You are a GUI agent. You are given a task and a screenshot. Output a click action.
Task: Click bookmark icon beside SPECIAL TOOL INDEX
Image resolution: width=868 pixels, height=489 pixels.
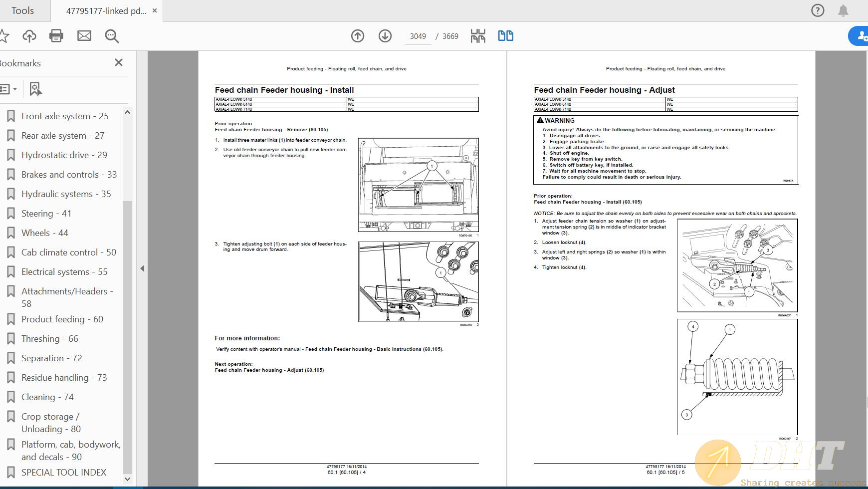[x=10, y=473]
